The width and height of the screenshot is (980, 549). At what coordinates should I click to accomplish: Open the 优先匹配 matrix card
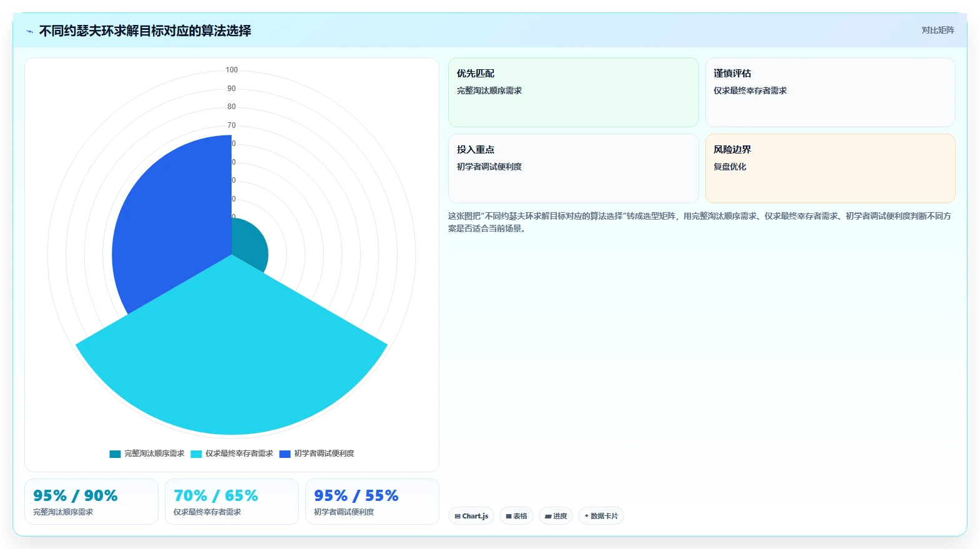(x=573, y=92)
